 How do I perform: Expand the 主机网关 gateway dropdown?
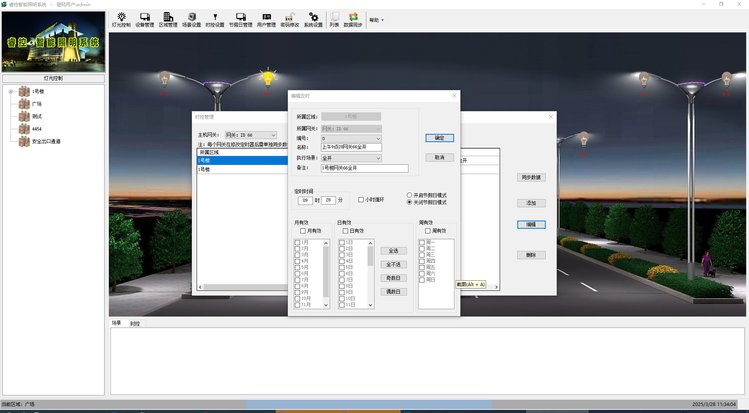click(272, 133)
